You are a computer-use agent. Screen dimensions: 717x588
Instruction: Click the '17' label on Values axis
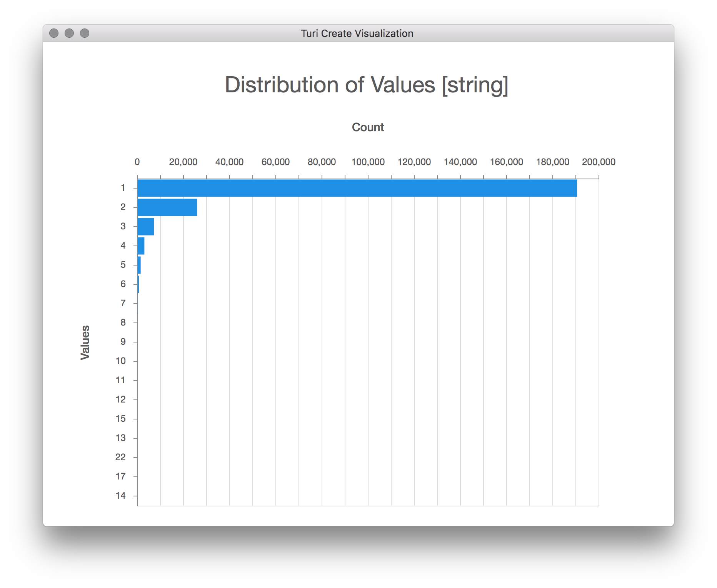tap(120, 476)
